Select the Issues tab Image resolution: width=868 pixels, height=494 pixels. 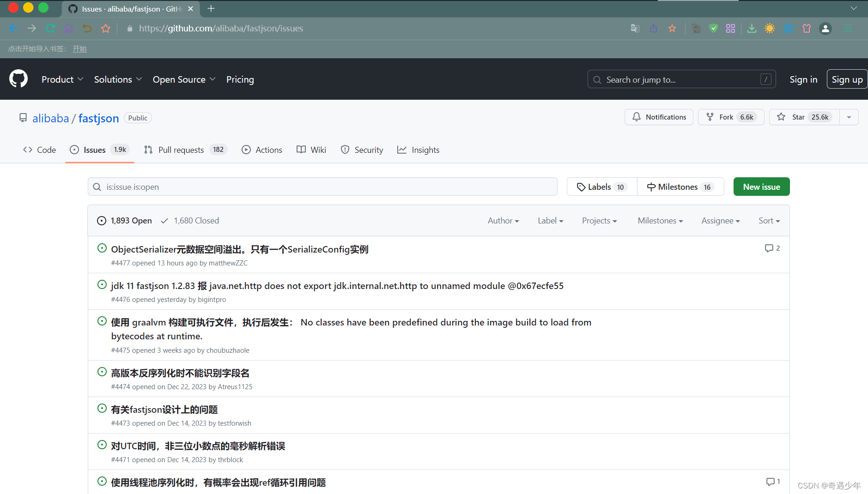99,150
